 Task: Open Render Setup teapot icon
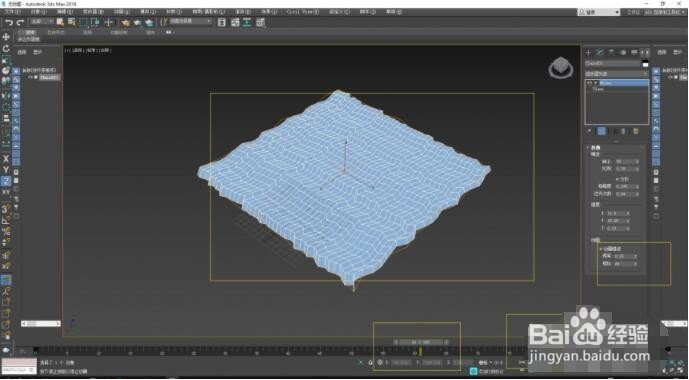tap(126, 22)
